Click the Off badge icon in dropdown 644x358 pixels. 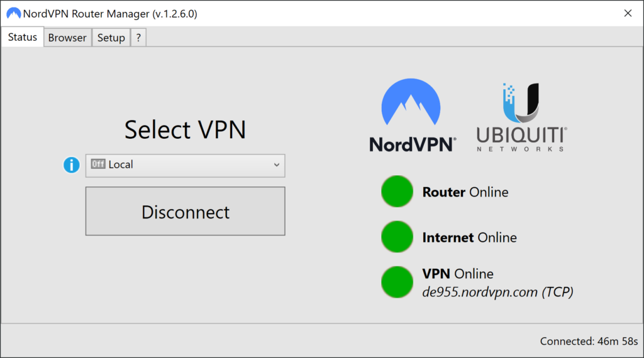[x=97, y=165]
